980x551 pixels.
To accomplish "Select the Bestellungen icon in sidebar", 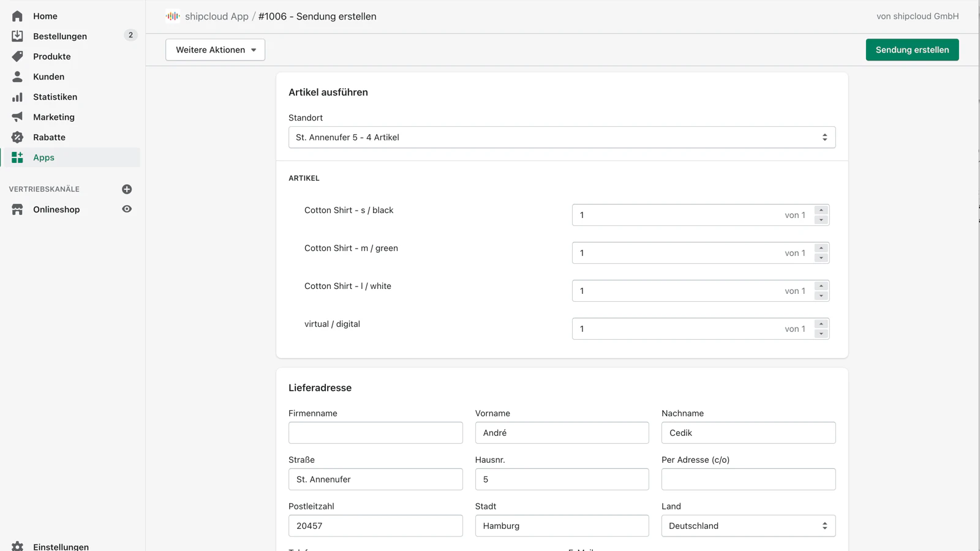I will tap(17, 36).
